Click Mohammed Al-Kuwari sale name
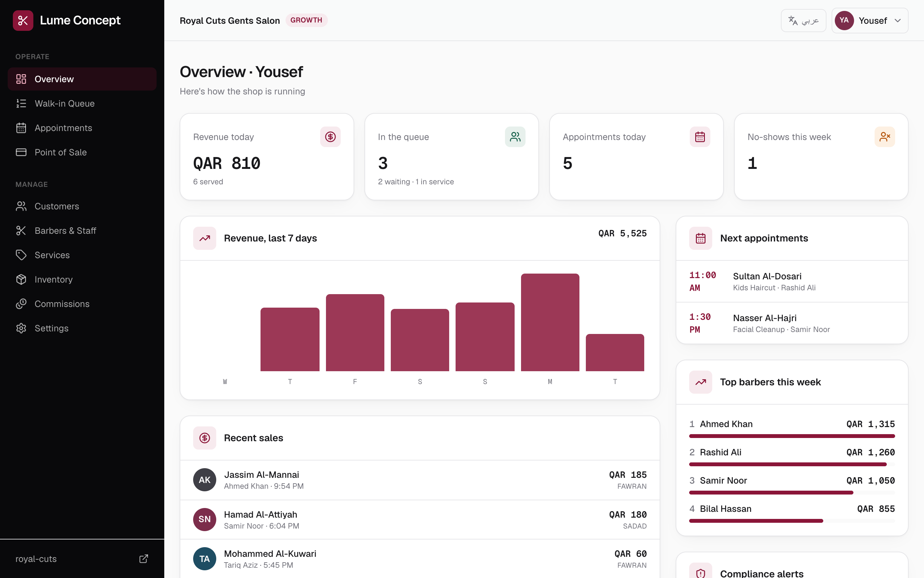 coord(270,554)
